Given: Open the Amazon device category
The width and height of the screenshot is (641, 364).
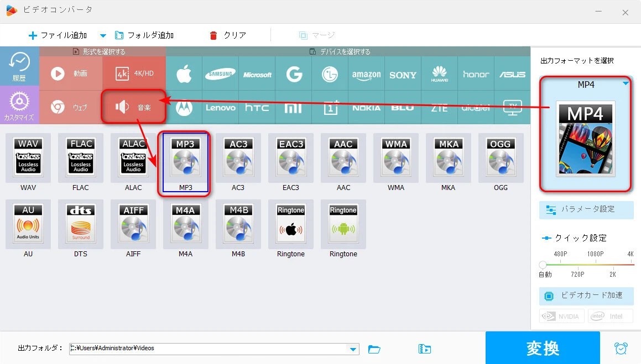Looking at the screenshot, I should click(366, 74).
